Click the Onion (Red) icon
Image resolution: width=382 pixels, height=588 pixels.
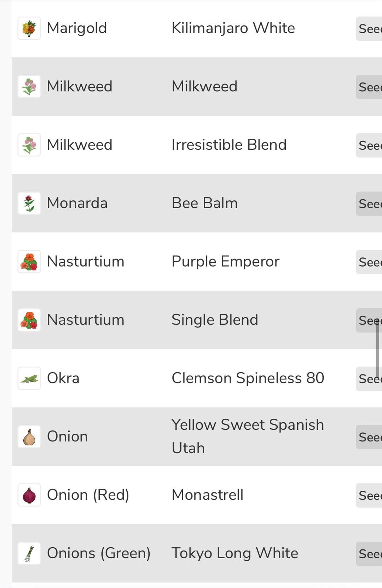[x=29, y=495]
